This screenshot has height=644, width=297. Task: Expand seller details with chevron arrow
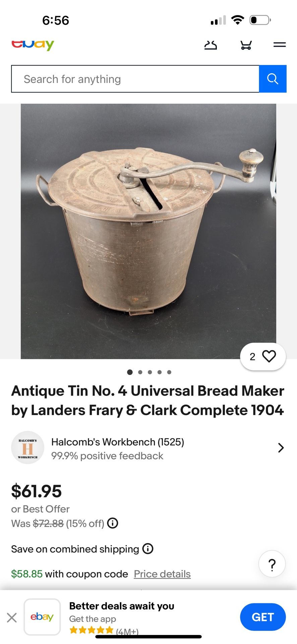tap(281, 448)
